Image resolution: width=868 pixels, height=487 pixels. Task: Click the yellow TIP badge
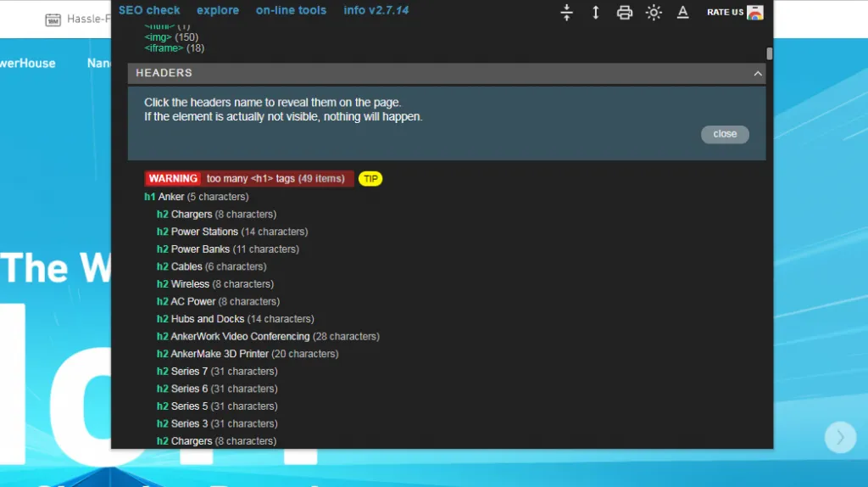(370, 178)
